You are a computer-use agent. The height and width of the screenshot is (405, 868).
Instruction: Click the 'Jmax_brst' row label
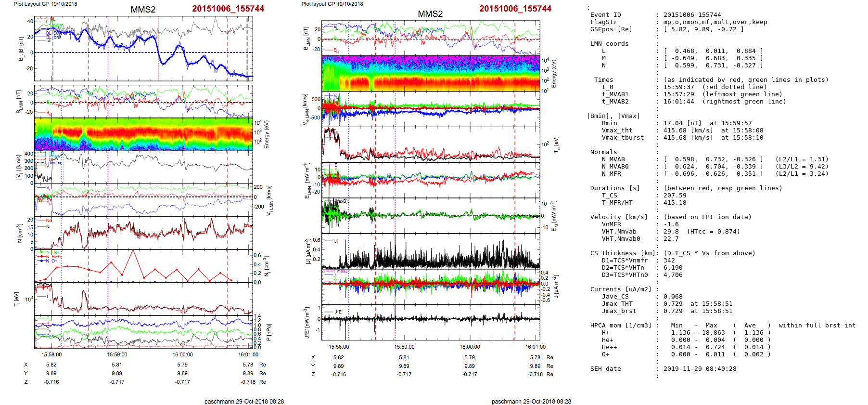[x=619, y=311]
